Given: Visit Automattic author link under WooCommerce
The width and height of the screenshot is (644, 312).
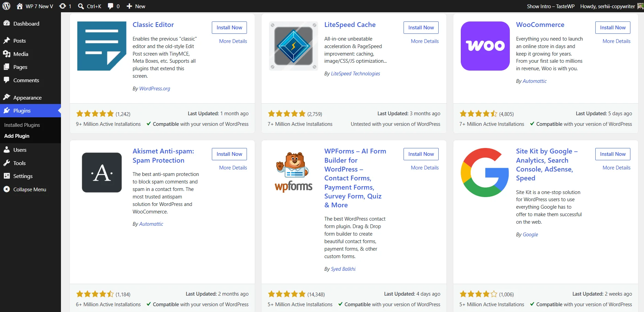Looking at the screenshot, I should point(535,81).
